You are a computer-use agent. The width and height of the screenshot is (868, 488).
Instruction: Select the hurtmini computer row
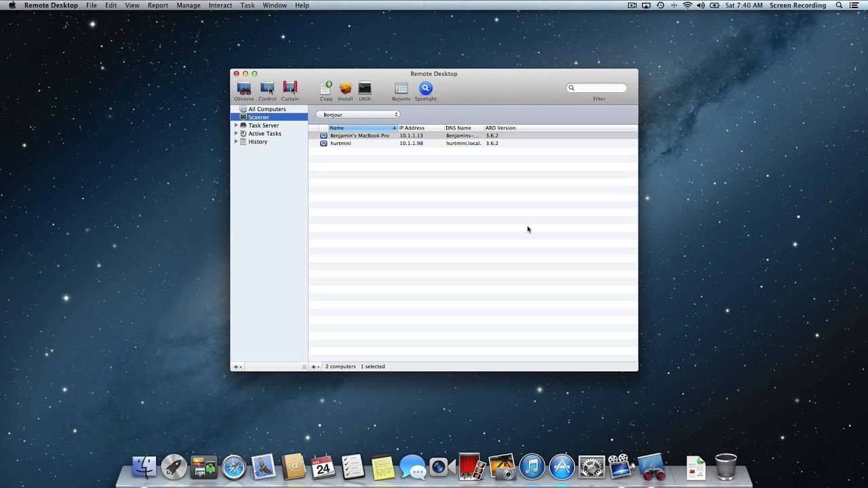point(473,144)
